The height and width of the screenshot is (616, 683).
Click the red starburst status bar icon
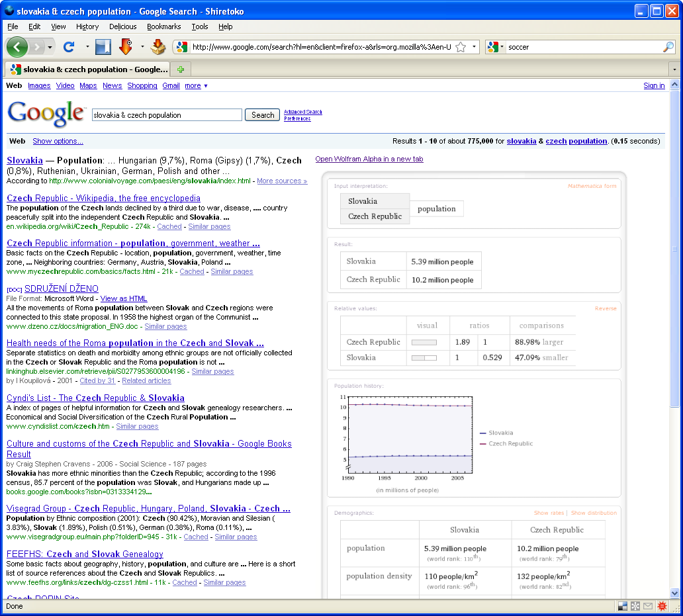coord(661,606)
